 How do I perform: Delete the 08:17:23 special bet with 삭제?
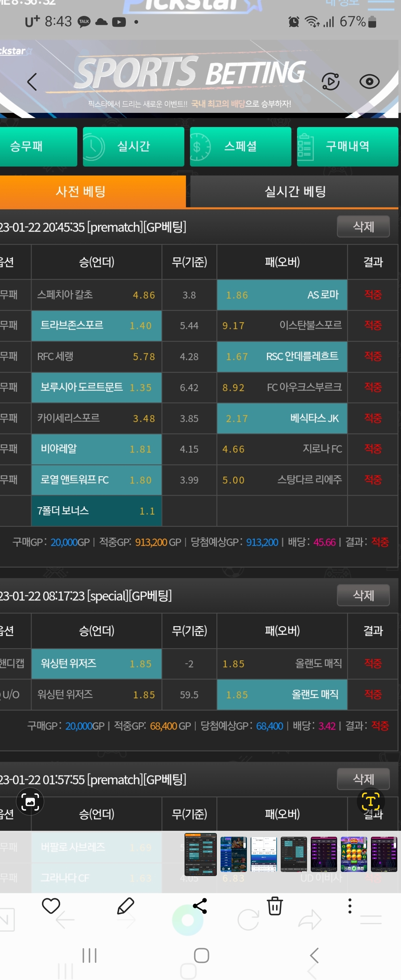point(363,595)
